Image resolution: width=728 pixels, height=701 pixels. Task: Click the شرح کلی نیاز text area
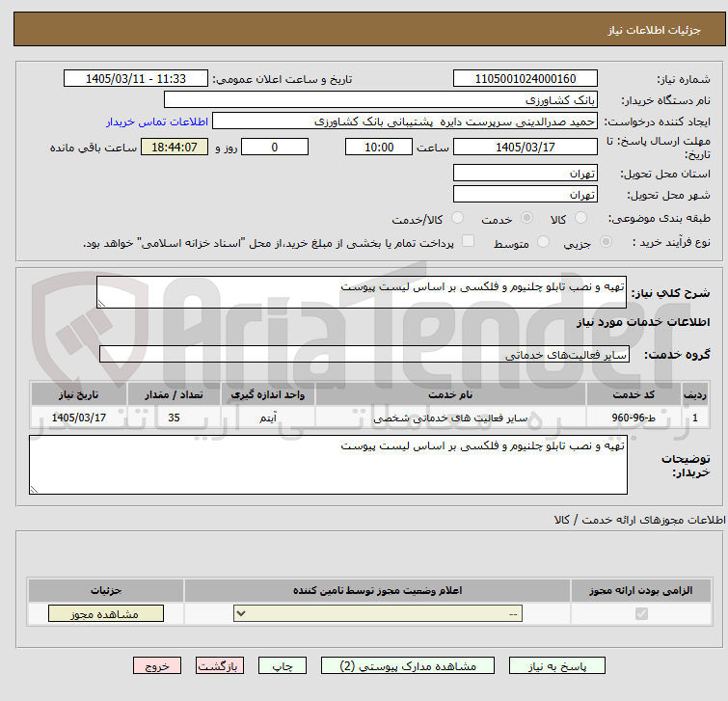coord(362,292)
